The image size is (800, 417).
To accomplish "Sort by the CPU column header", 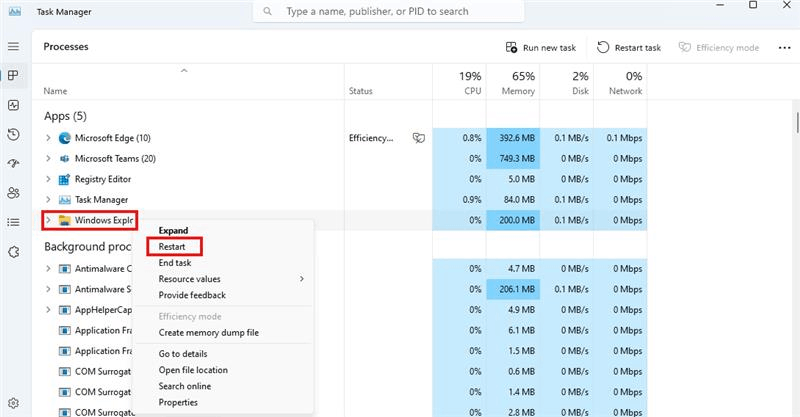I will pyautogui.click(x=459, y=82).
